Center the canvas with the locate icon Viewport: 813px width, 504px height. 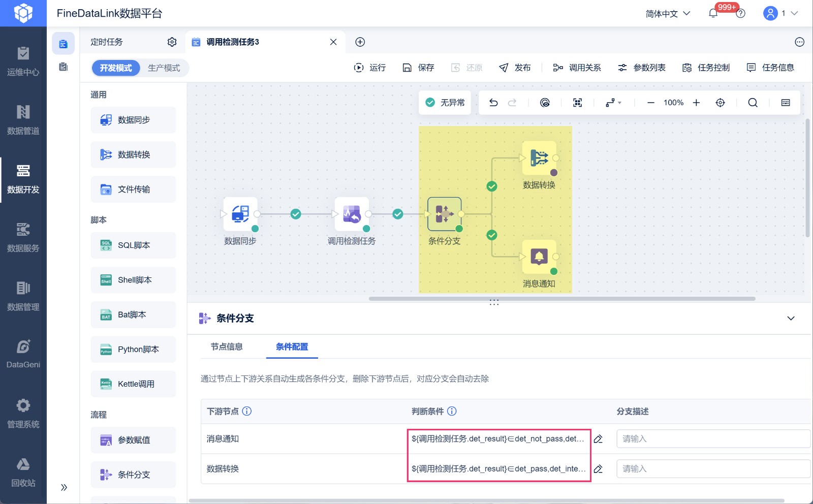point(721,103)
